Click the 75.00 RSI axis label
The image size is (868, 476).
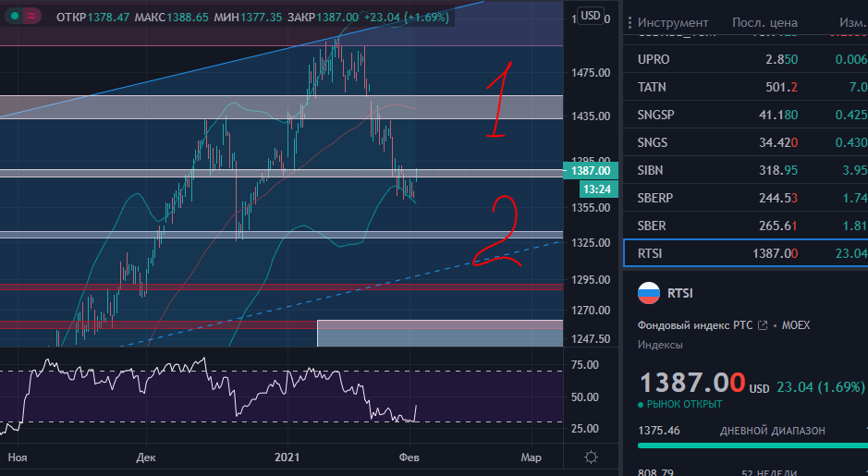(584, 365)
